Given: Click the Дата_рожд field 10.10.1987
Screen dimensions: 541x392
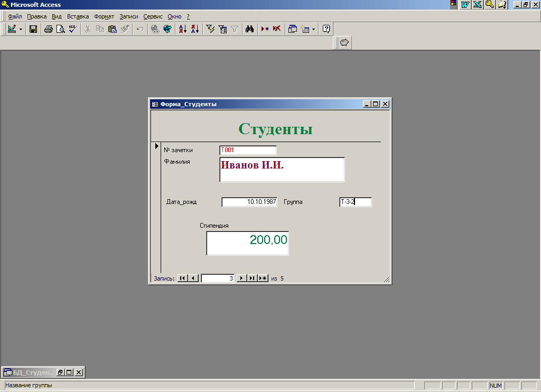Looking at the screenshot, I should 249,202.
